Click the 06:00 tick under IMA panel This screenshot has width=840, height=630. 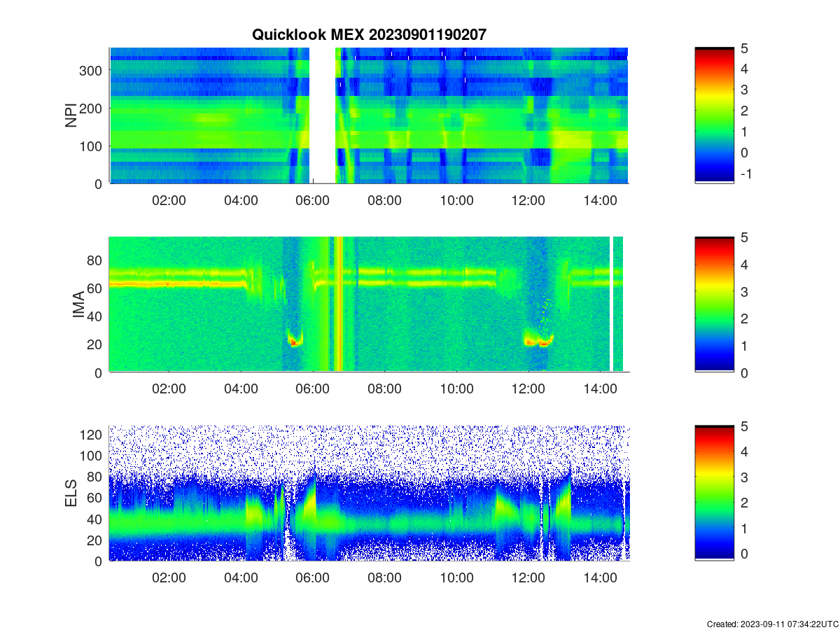click(313, 389)
